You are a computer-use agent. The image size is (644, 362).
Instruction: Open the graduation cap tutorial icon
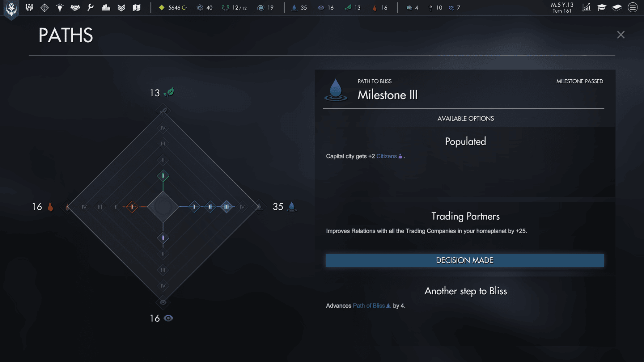pos(601,7)
